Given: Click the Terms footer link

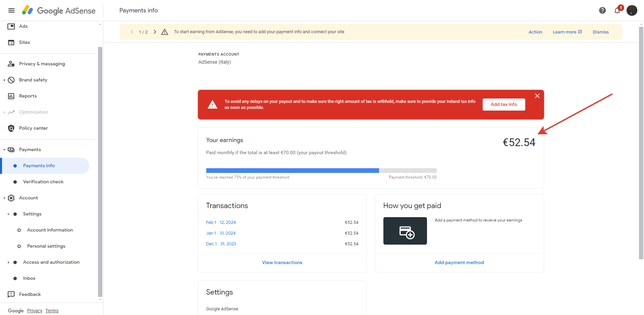Looking at the screenshot, I should [x=52, y=311].
